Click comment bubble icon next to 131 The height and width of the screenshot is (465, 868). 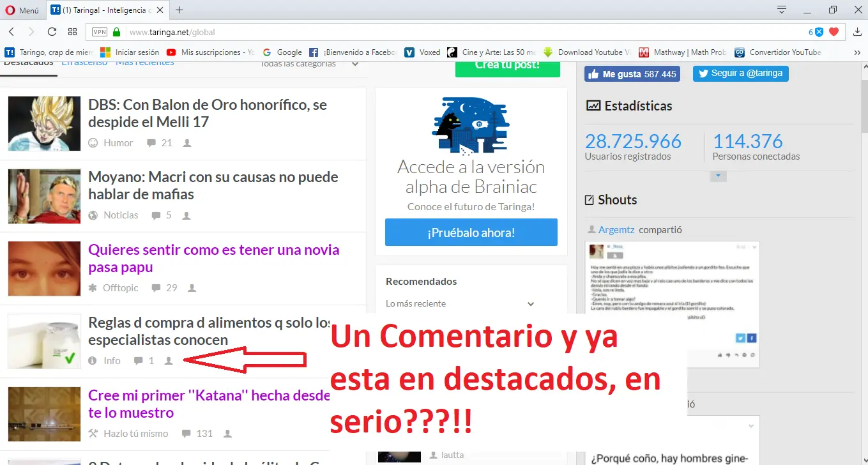pos(186,433)
